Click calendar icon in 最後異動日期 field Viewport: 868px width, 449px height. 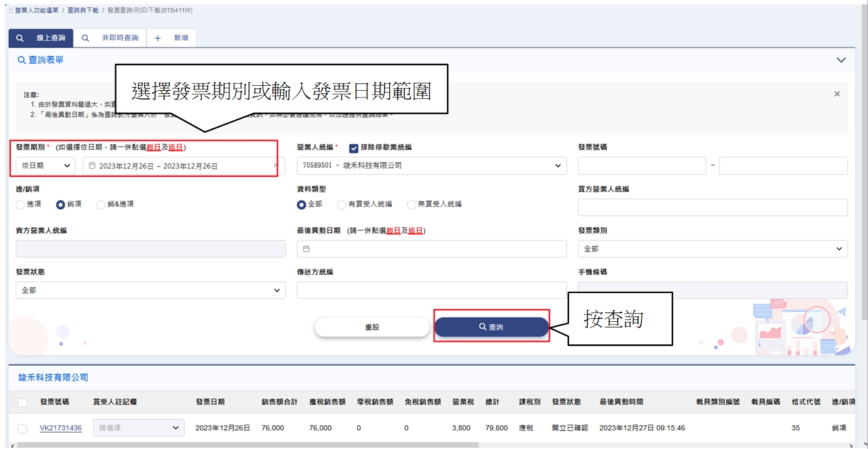click(x=306, y=249)
